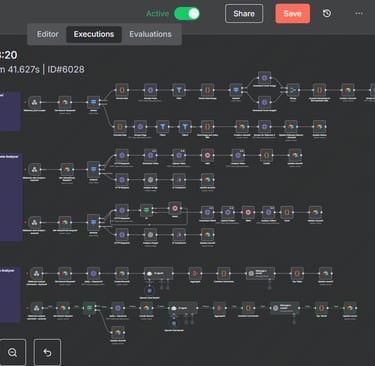The height and width of the screenshot is (366, 375).
Task: Open the AI Agent node in bottom row
Action: (x=183, y=308)
